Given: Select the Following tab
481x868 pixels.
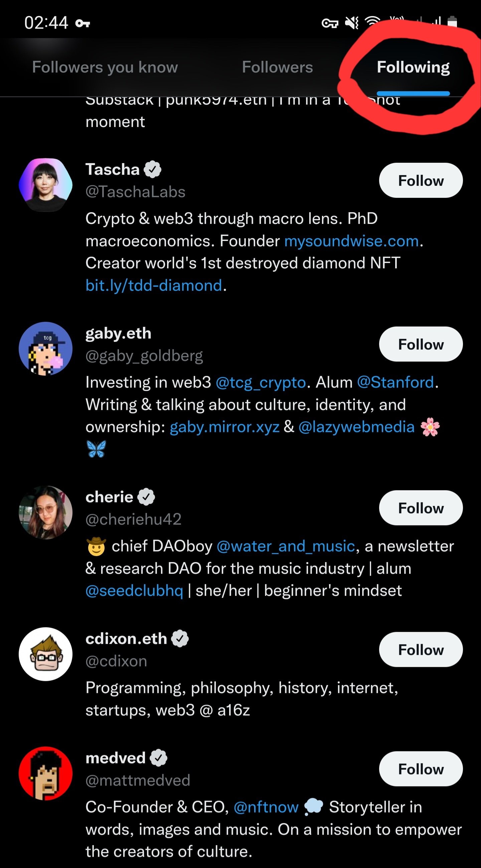Looking at the screenshot, I should 413,67.
